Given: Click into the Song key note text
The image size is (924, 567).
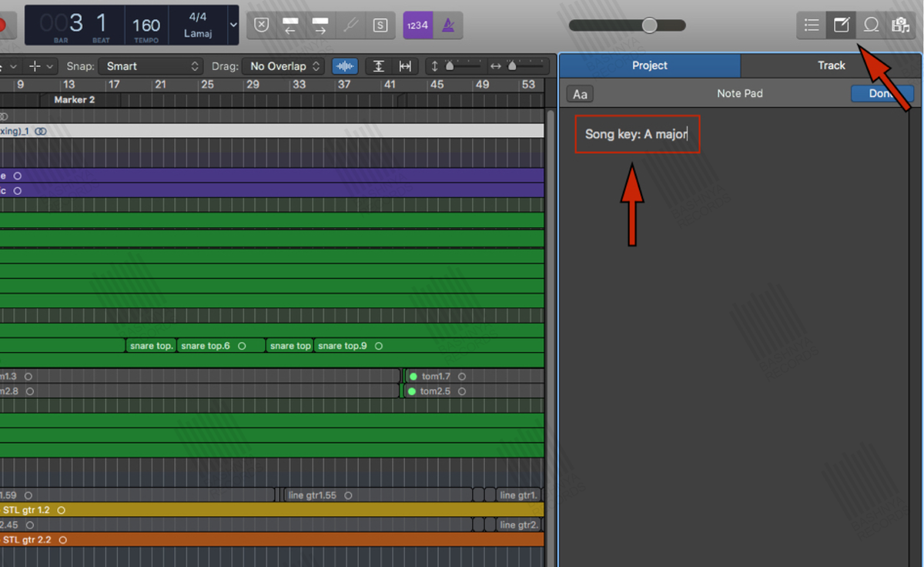Looking at the screenshot, I should 636,134.
